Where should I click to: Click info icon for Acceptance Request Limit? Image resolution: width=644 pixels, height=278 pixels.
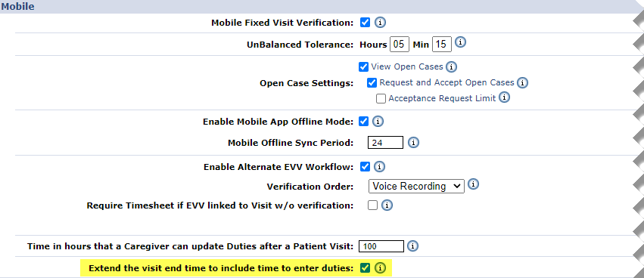click(x=504, y=97)
